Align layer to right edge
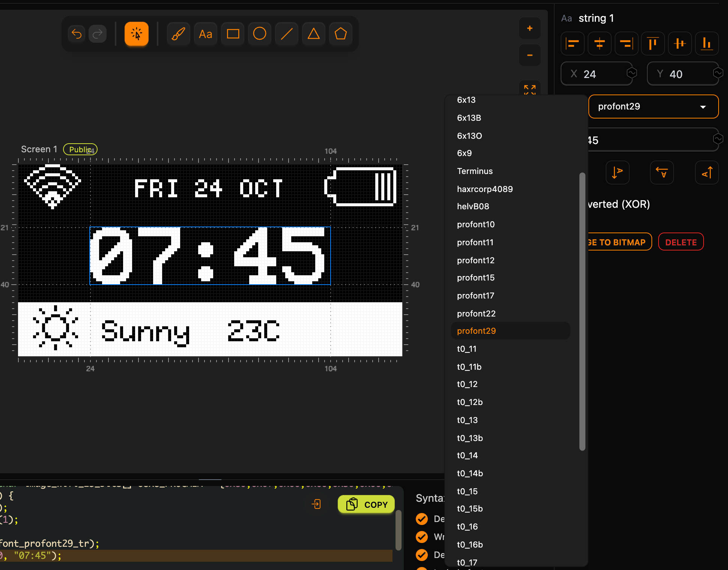The width and height of the screenshot is (728, 570). point(626,43)
